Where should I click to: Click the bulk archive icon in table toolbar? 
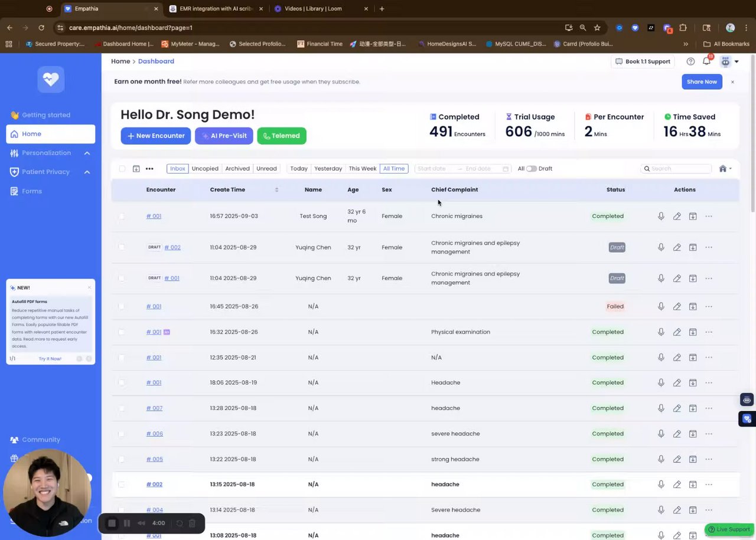136,169
